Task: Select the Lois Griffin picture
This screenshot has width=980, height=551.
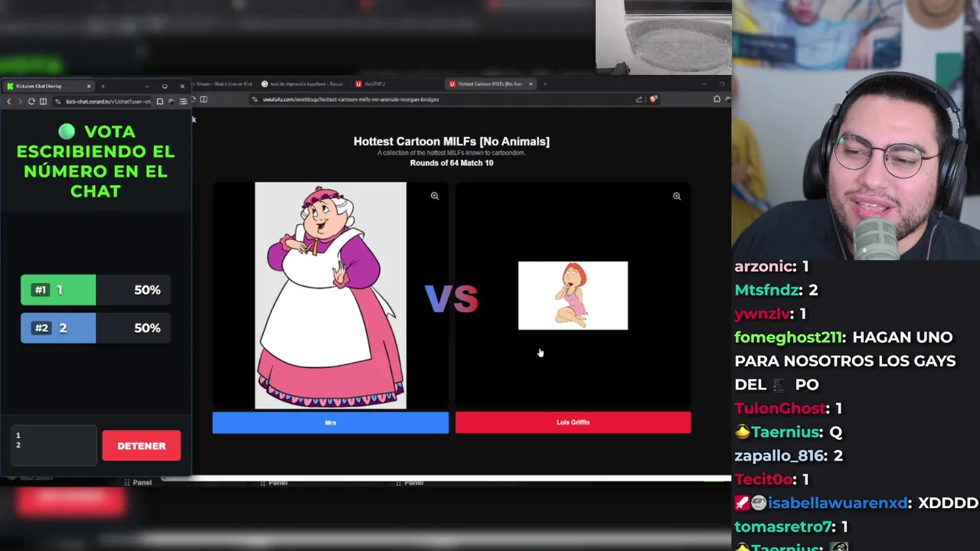Action: coord(573,295)
